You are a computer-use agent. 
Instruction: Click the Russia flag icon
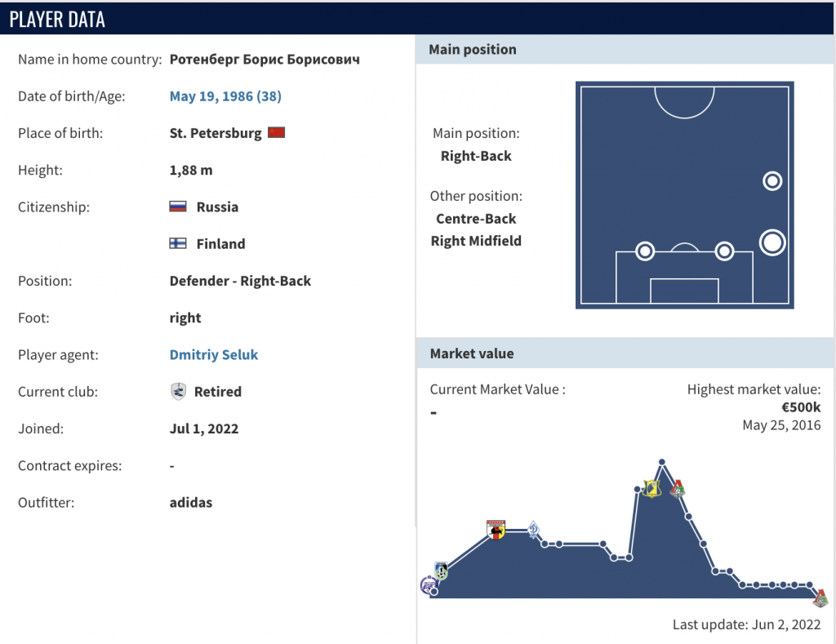click(x=178, y=207)
